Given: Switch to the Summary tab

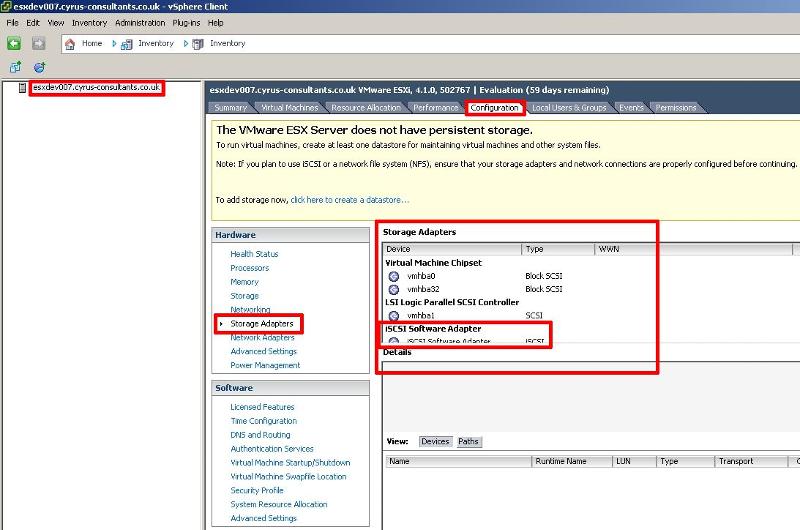Looking at the screenshot, I should tap(231, 108).
